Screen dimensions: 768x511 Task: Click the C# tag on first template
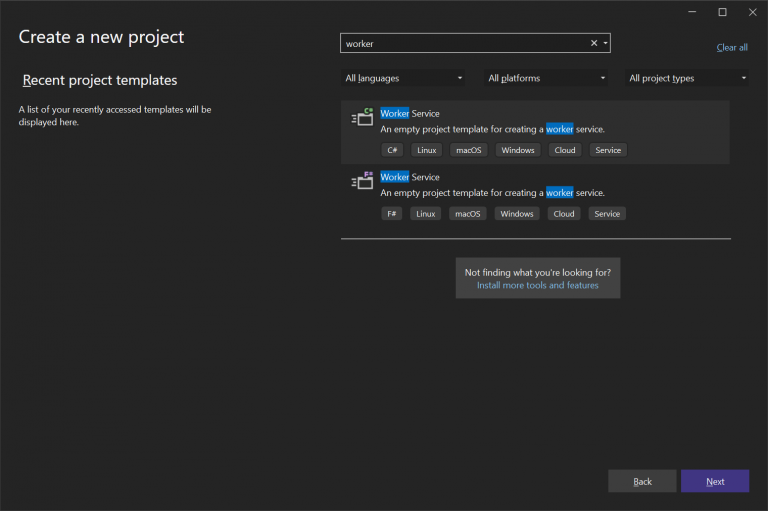tap(392, 150)
